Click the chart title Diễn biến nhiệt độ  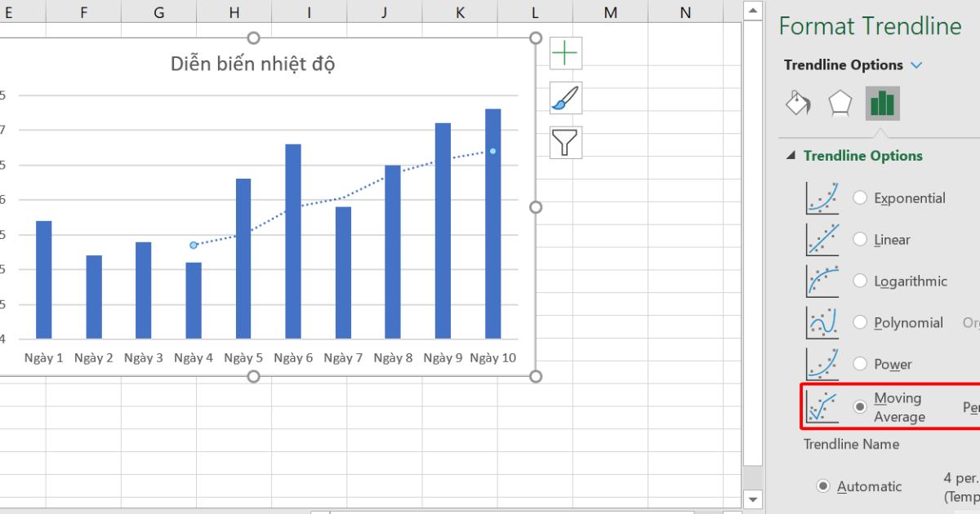click(x=253, y=64)
